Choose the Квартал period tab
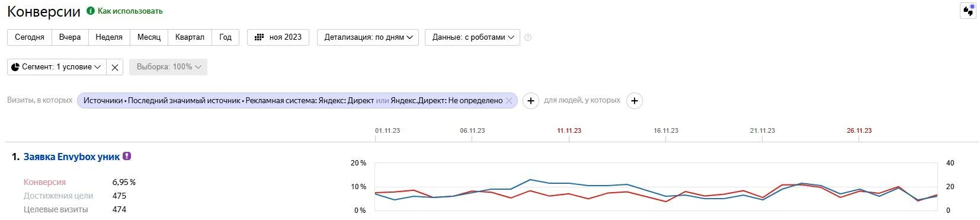This screenshot has height=220, width=980. (190, 37)
